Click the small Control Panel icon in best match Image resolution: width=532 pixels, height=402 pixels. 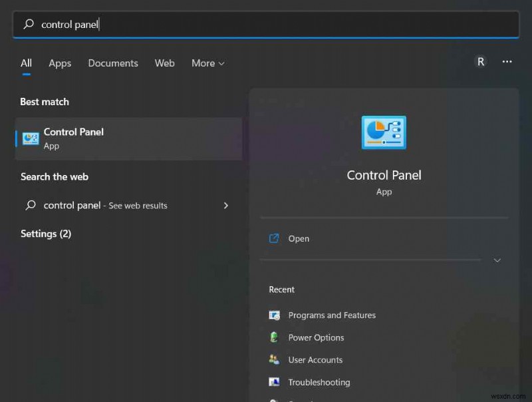pyautogui.click(x=31, y=138)
